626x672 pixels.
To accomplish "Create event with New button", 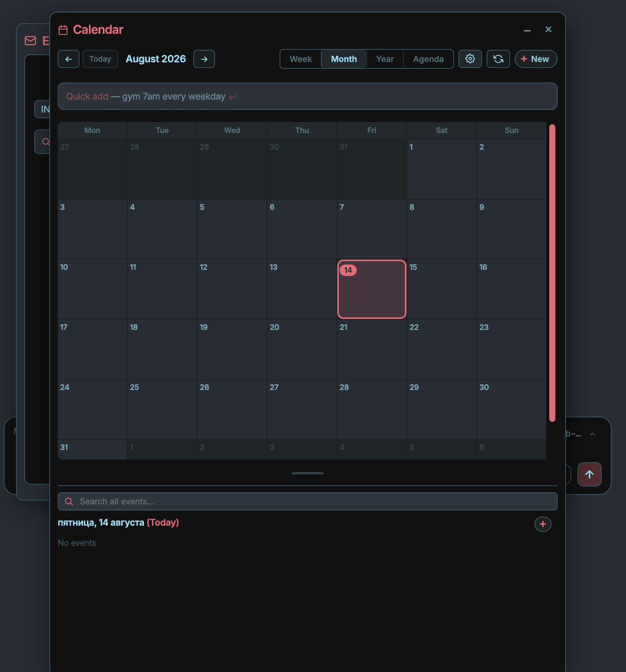I will click(536, 59).
